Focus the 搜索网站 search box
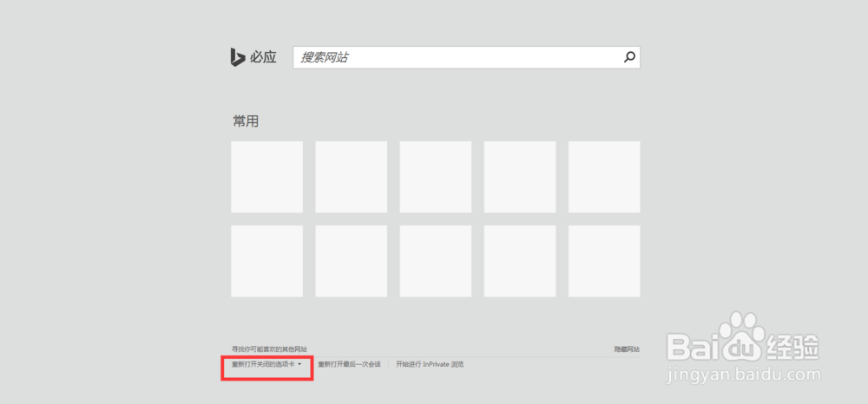This screenshot has width=868, height=404. (466, 57)
